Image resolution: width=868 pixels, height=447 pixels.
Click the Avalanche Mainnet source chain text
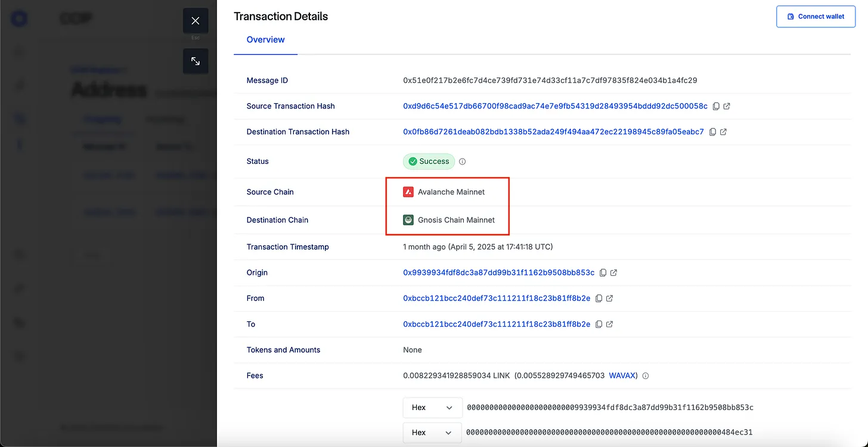click(451, 192)
